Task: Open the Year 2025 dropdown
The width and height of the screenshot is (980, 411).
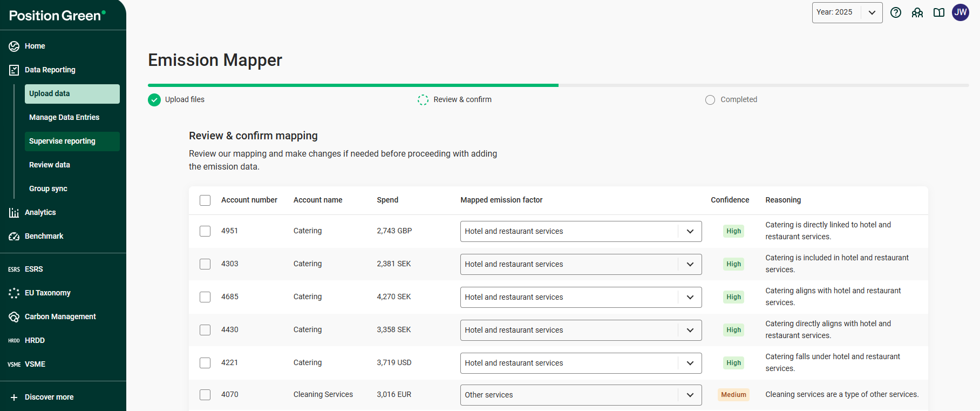Action: pyautogui.click(x=847, y=12)
